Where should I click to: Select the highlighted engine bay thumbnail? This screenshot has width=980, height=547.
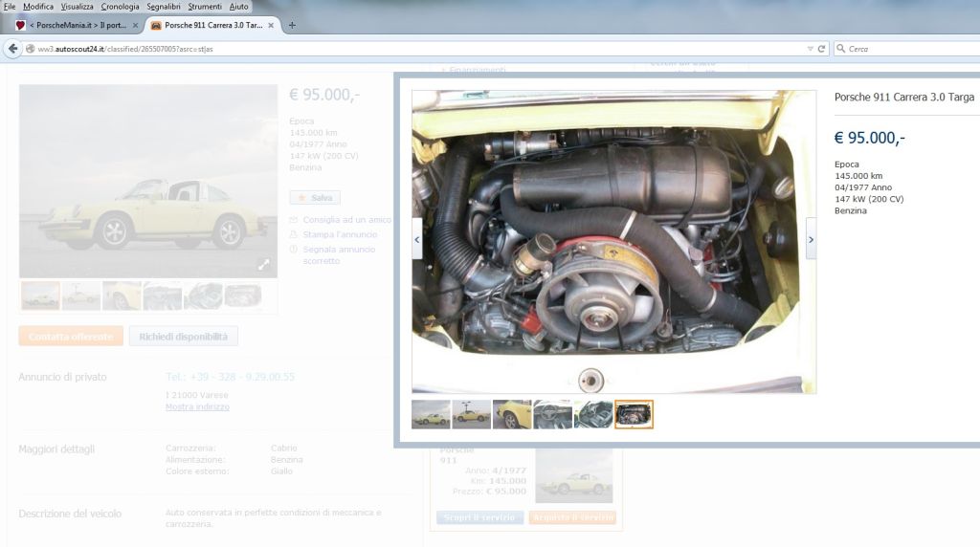[x=634, y=415]
